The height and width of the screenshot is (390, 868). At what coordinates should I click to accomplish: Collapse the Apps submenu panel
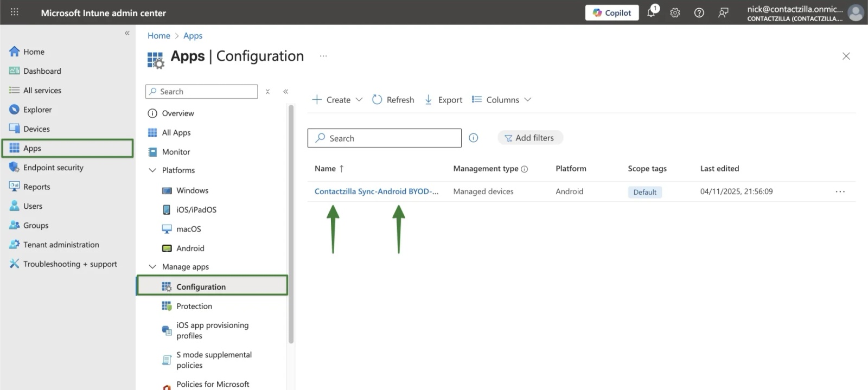[285, 92]
